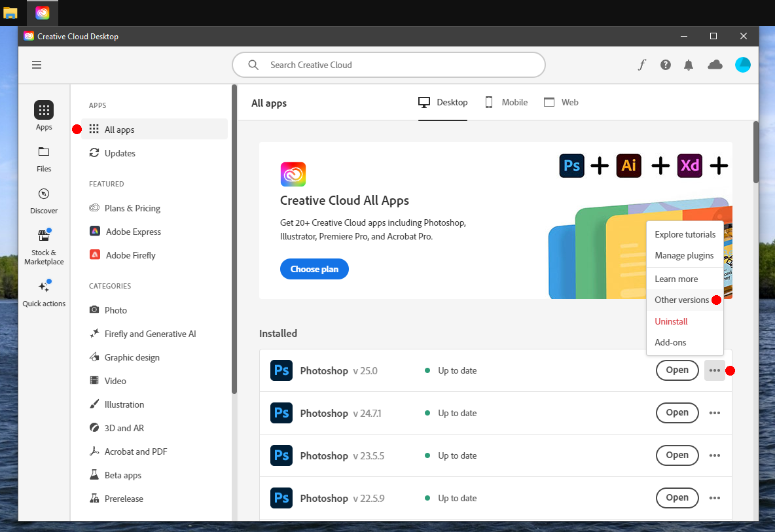This screenshot has width=775, height=532.
Task: Open the options menu for Photoshop v24.7.1
Action: point(714,413)
